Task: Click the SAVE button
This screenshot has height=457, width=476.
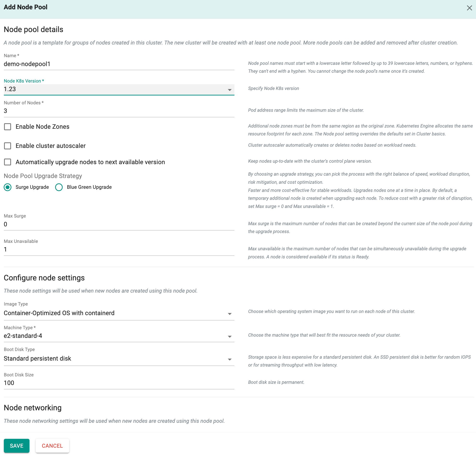Action: [17, 446]
